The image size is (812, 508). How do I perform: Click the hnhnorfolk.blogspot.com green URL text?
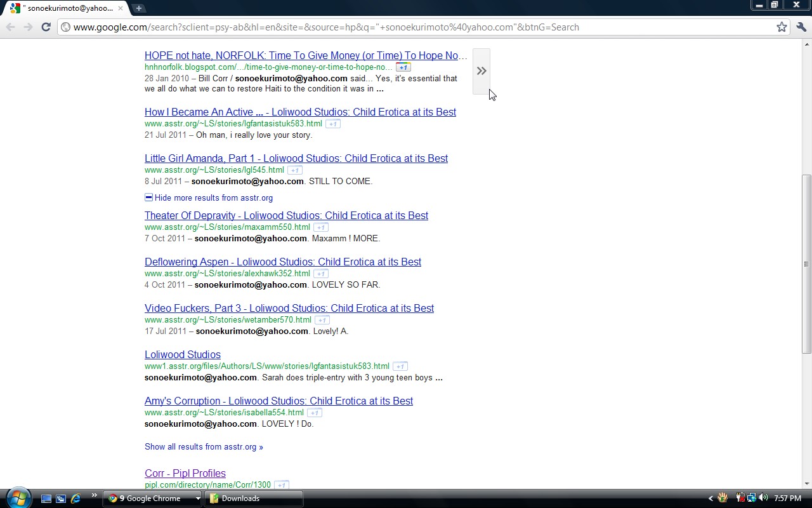[x=268, y=67]
